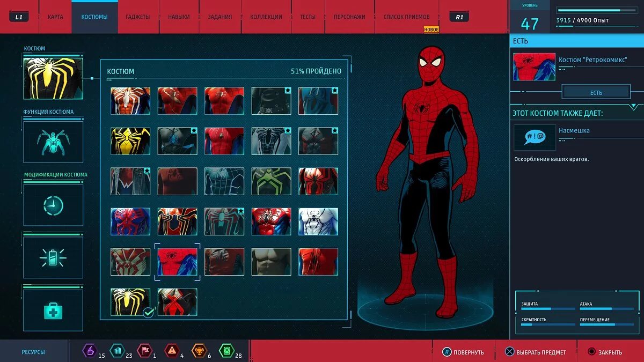Switch to the ЗАДАНИЯ tab
The height and width of the screenshot is (362, 644).
tap(220, 17)
